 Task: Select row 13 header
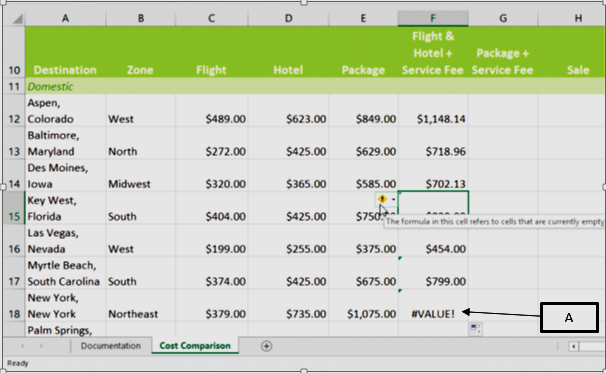[x=14, y=143]
